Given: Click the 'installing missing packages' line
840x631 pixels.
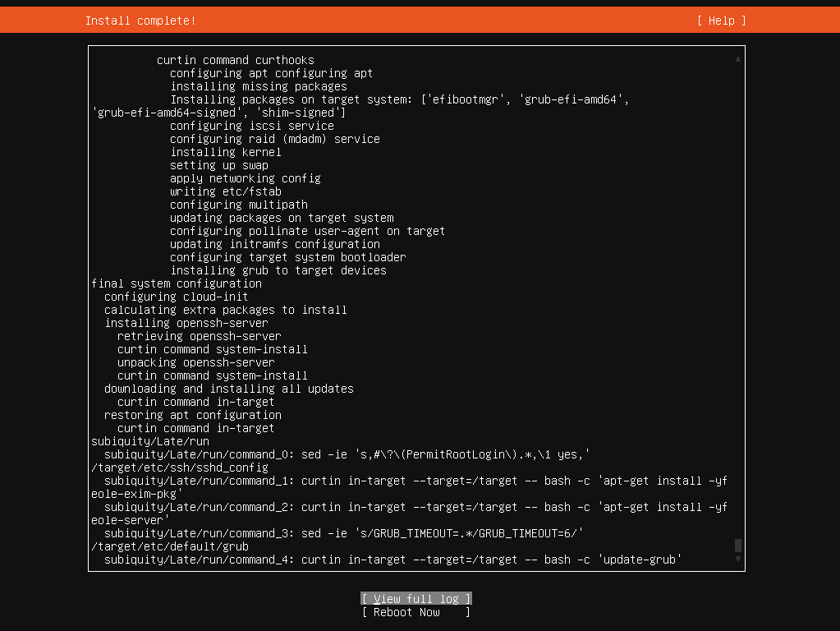Looking at the screenshot, I should [258, 86].
